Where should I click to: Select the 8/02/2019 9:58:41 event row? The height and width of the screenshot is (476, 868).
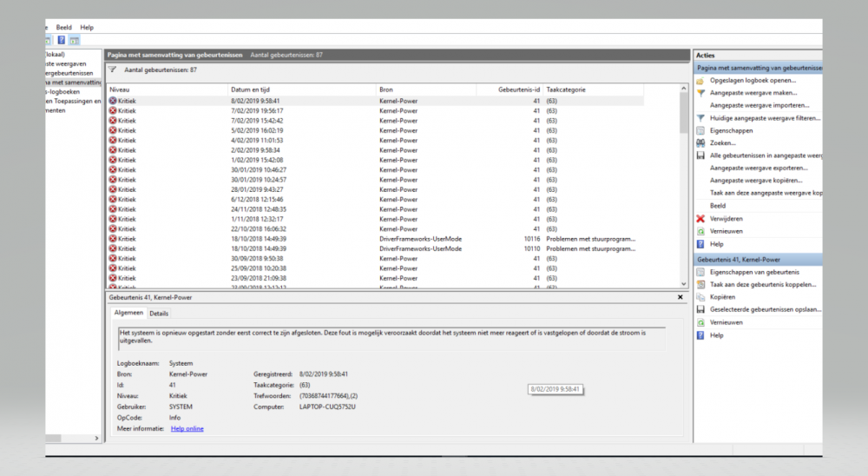click(375, 101)
